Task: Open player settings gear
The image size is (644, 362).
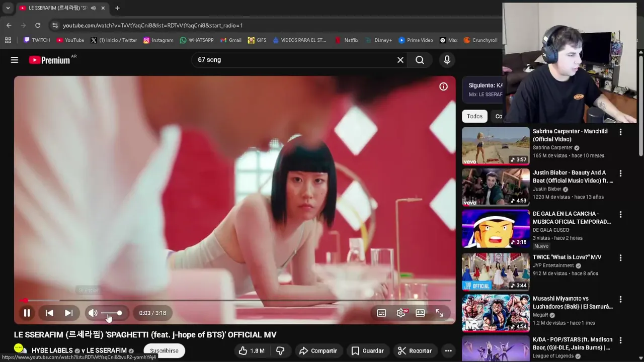Action: (401, 313)
